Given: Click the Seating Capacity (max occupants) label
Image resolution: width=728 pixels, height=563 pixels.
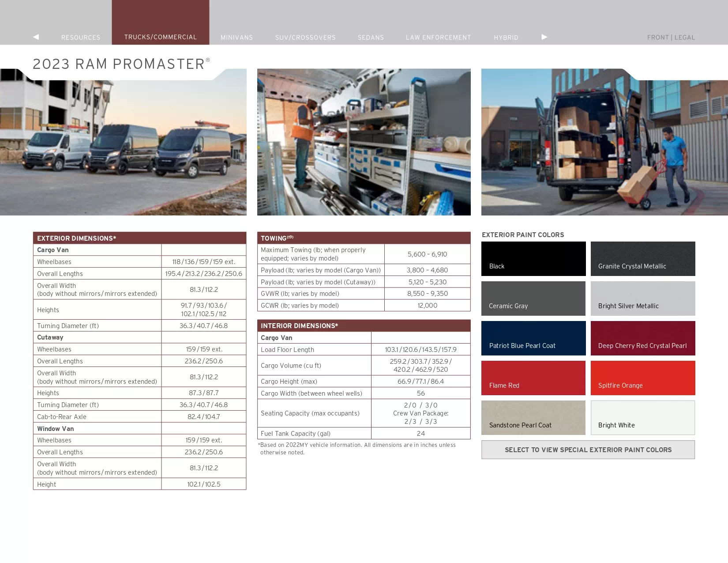Looking at the screenshot, I should 310,413.
